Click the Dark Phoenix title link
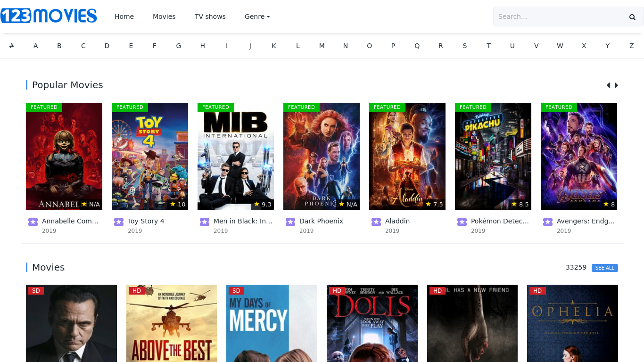The height and width of the screenshot is (362, 644). pos(321,221)
